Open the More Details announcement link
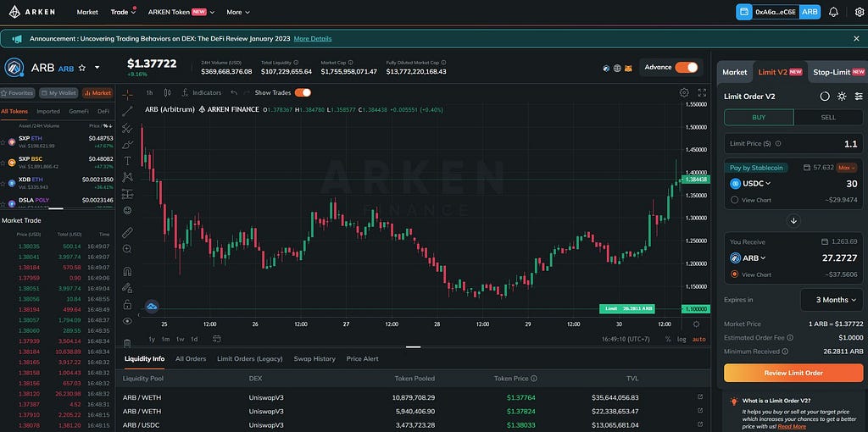The height and width of the screenshot is (432, 868). (313, 39)
